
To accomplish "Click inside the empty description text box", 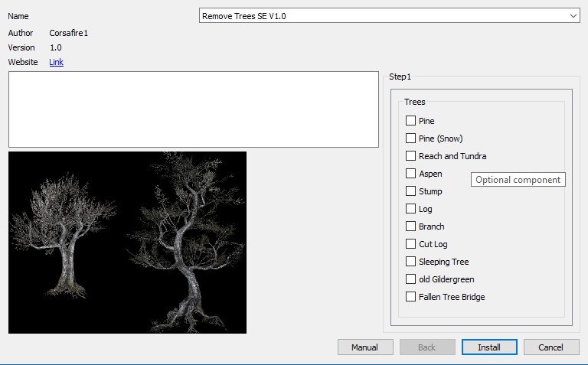I will 194,109.
